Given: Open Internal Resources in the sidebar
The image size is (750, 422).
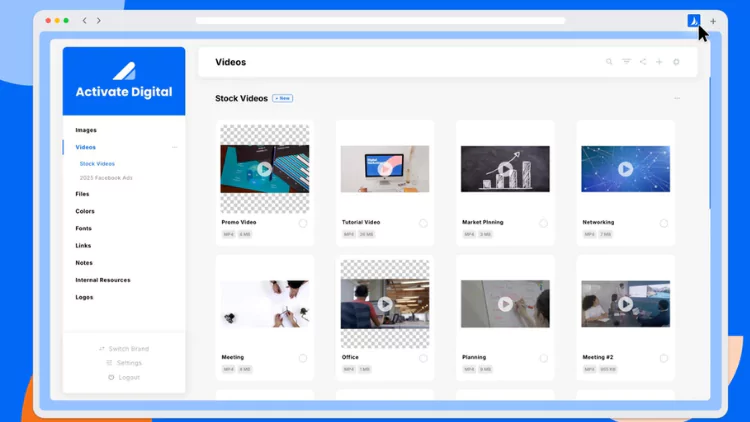Looking at the screenshot, I should tap(103, 280).
